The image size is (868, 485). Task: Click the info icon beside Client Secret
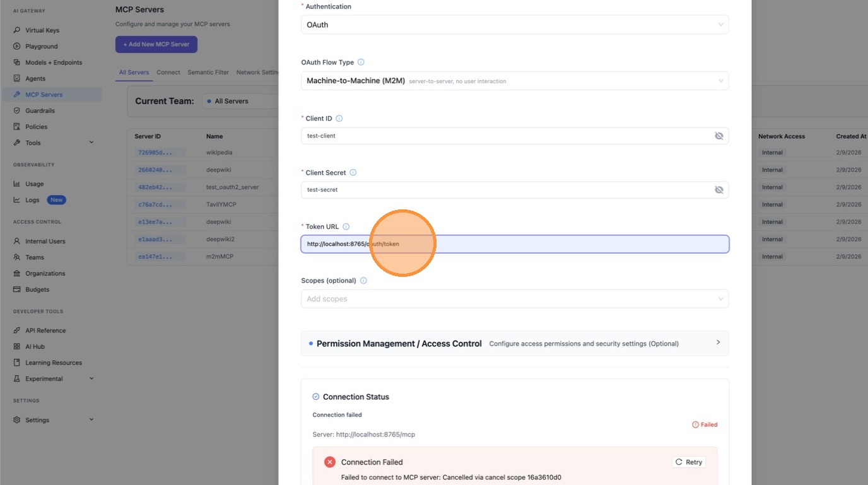click(353, 173)
